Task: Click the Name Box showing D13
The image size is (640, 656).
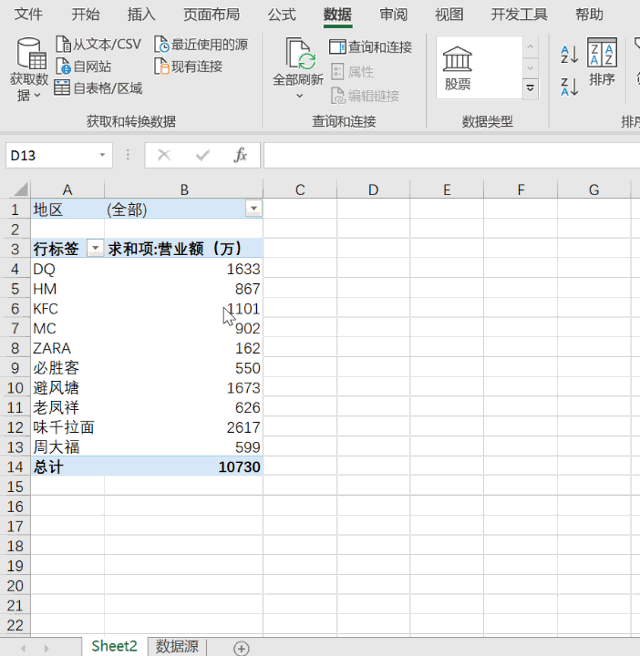Action: tap(52, 156)
